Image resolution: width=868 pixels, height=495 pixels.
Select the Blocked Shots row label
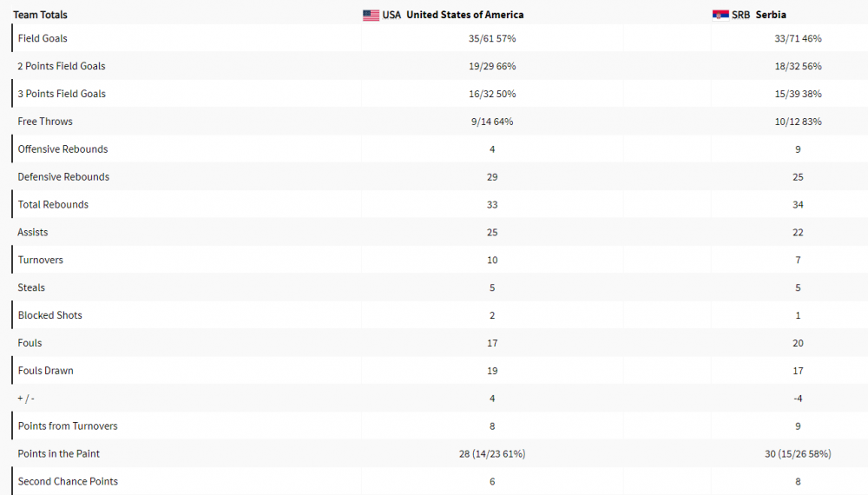point(49,315)
